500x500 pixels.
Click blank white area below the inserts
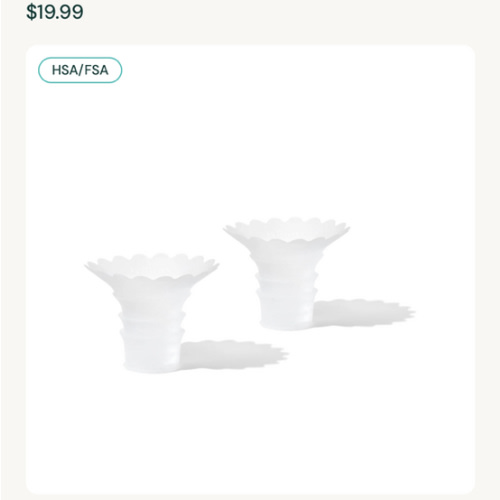[x=250, y=433]
